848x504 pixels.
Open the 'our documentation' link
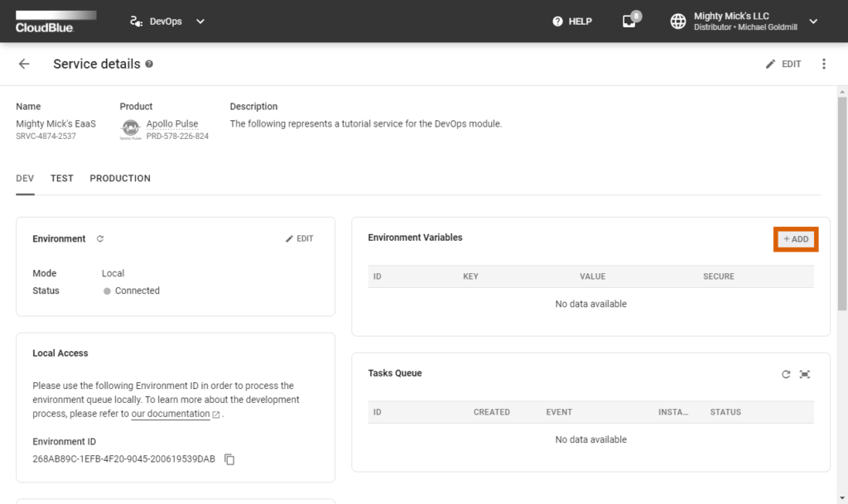[x=171, y=414]
